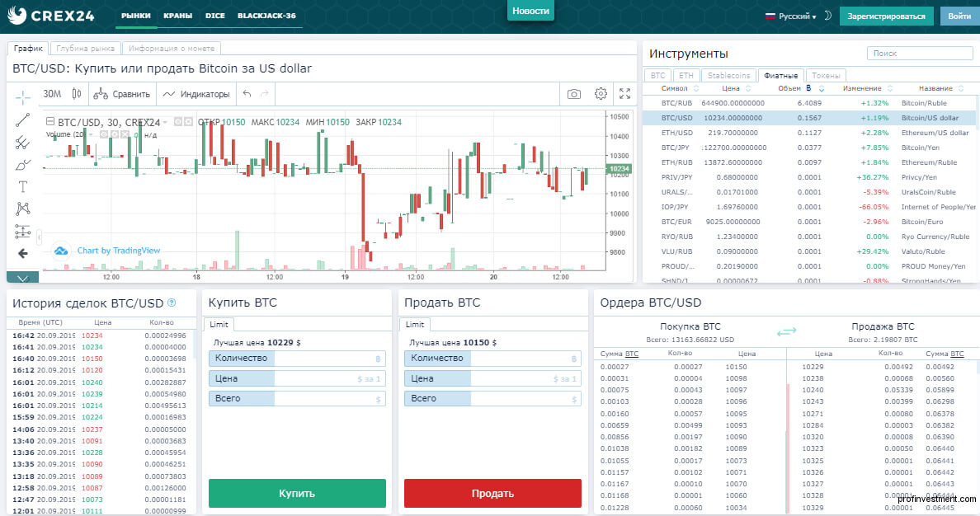Viewport: 980px width, 516px height.
Task: Switch to Глубина рынка tab
Action: pos(86,48)
